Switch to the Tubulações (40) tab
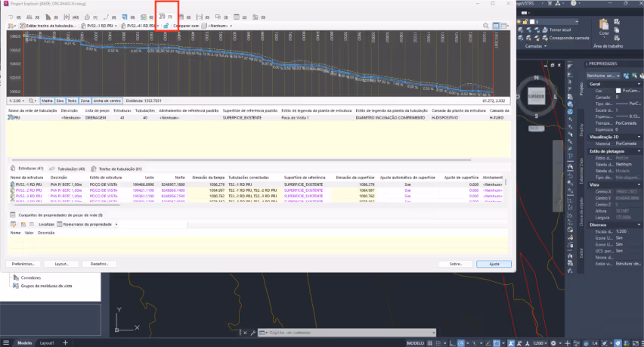The image size is (644, 347). point(67,169)
